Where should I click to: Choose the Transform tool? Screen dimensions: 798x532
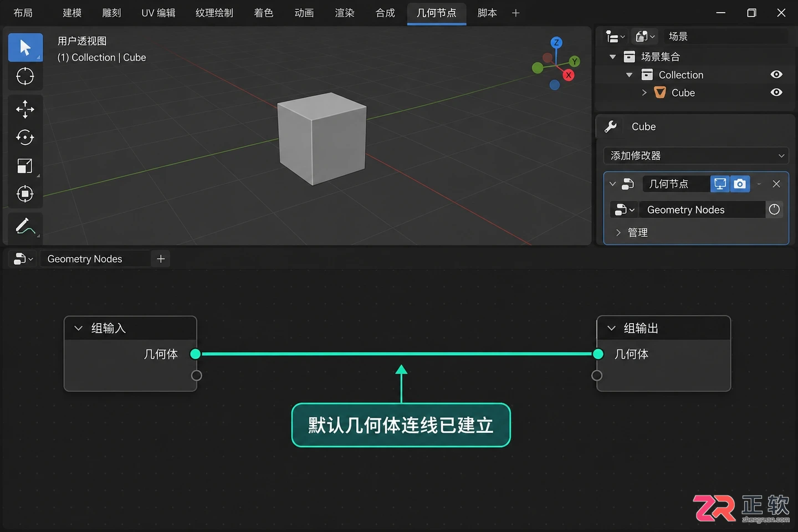[25, 194]
